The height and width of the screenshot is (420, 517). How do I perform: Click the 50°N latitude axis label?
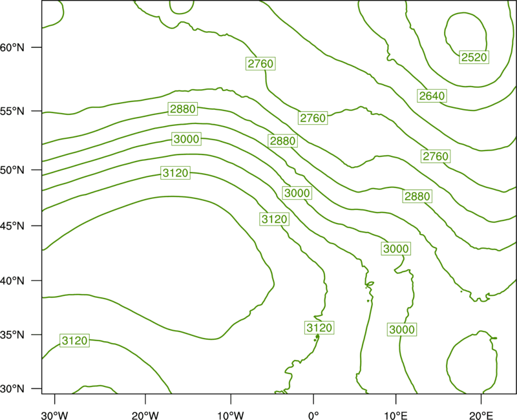point(12,170)
